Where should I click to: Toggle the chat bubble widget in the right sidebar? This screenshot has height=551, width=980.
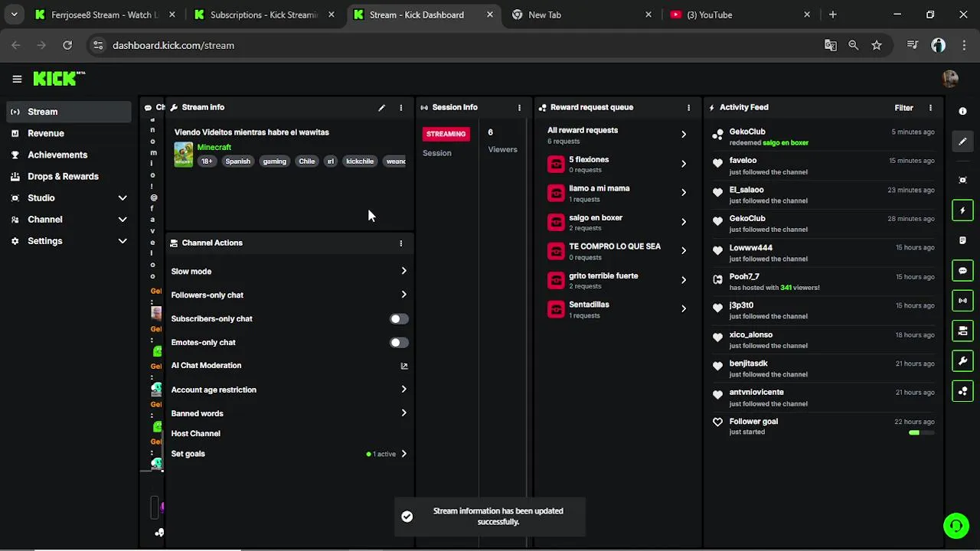coord(962,270)
